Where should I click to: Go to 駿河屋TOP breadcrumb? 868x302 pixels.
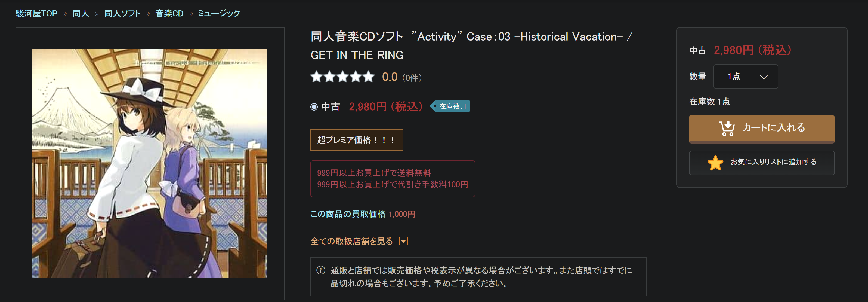coord(36,14)
